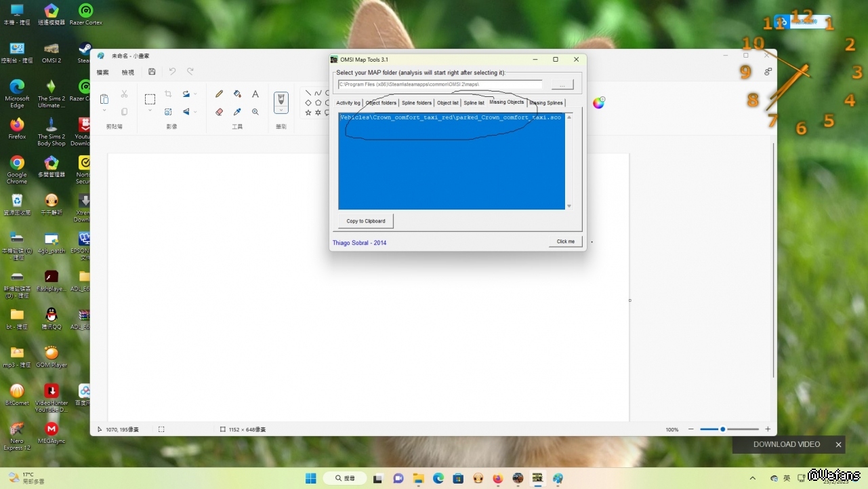868x489 pixels.
Task: Open the Windows Start menu
Action: (310, 478)
